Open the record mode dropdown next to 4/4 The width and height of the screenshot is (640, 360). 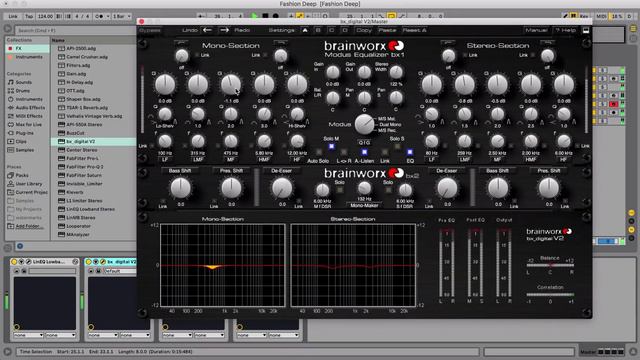102,16
